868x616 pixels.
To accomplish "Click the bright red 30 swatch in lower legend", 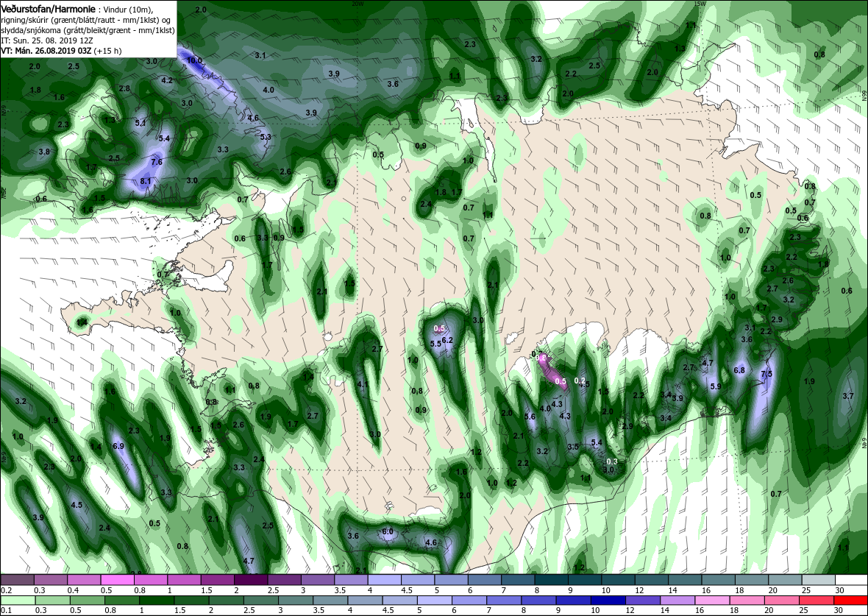I will tap(851, 601).
